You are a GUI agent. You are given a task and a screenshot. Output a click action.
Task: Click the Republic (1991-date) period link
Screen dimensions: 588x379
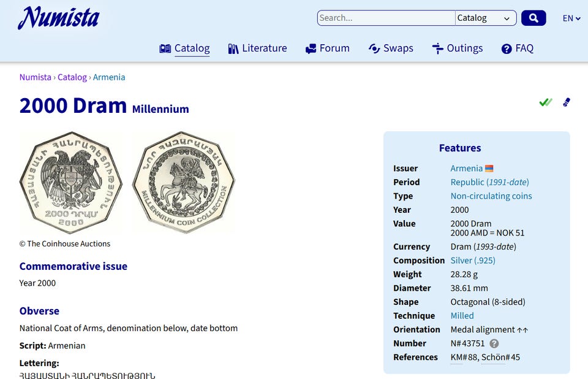click(490, 182)
